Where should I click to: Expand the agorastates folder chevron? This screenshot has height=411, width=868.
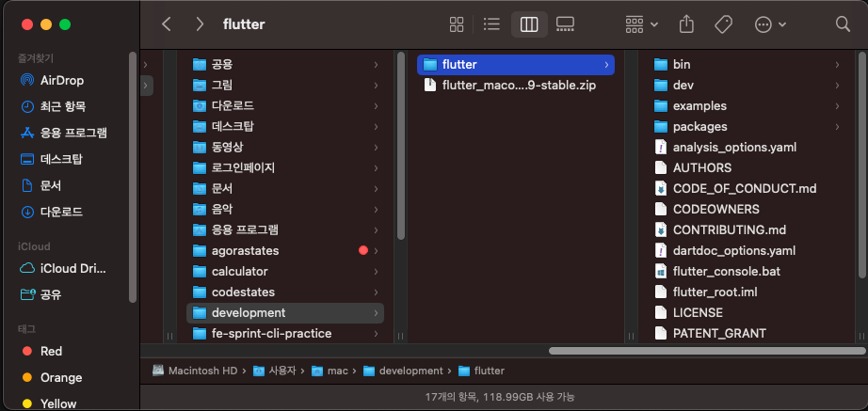pos(376,250)
